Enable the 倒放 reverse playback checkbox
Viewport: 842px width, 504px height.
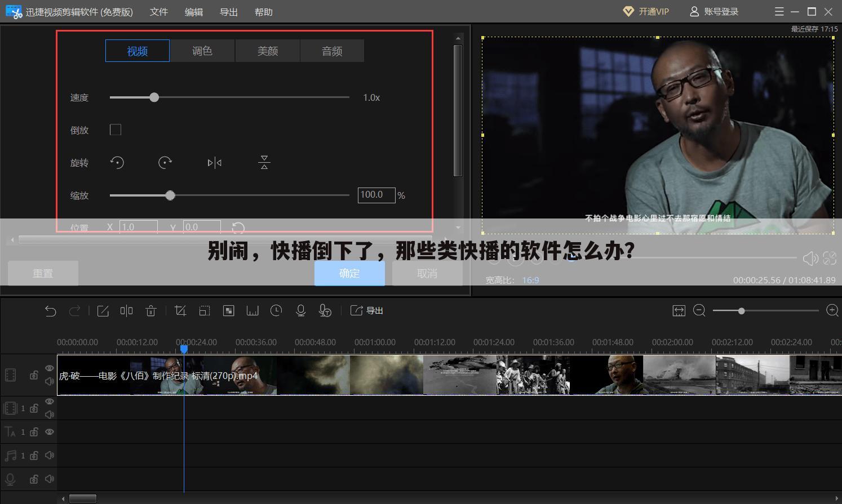coord(116,130)
